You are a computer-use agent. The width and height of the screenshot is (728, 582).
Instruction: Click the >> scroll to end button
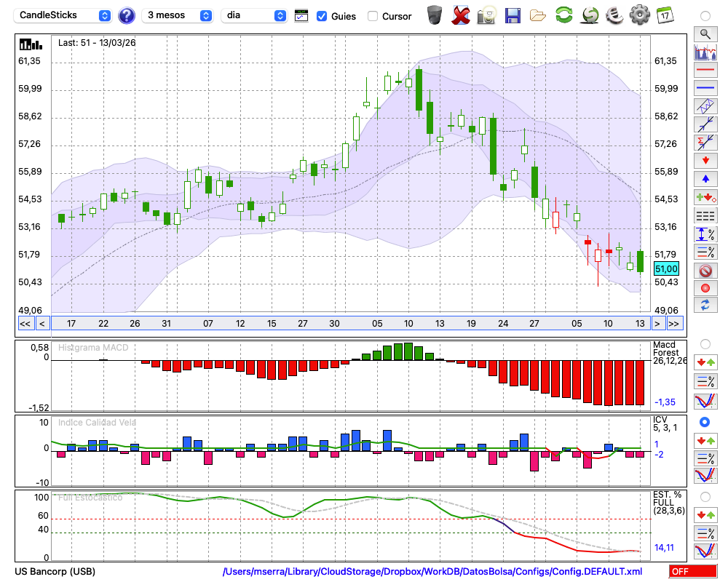(x=674, y=324)
